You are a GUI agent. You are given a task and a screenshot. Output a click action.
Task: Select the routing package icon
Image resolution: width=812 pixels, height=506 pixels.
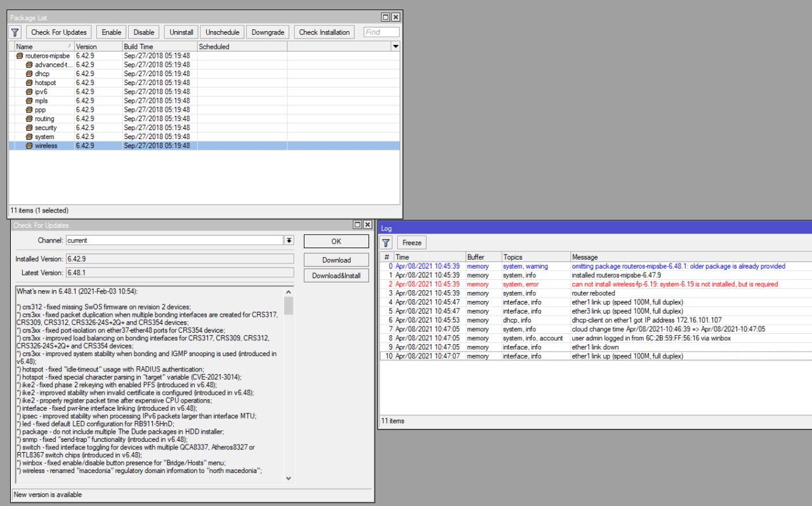(x=29, y=119)
